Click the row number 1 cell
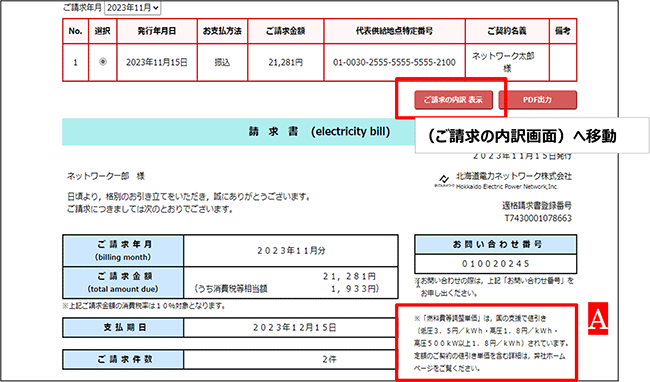650x382 pixels. coord(75,62)
